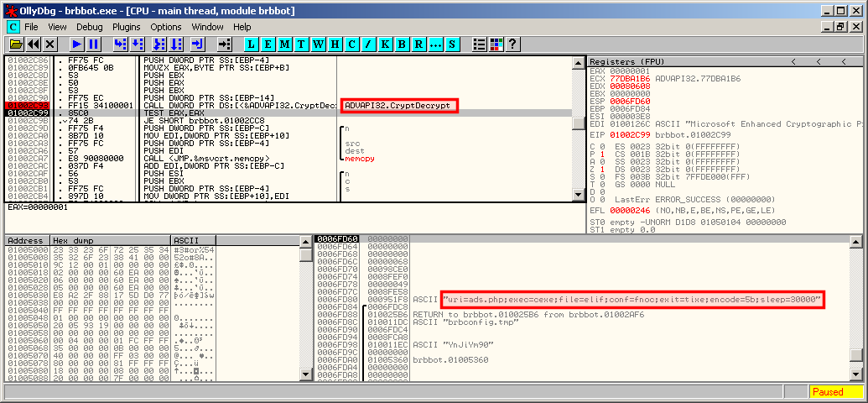Open a file with the folder icon

tap(15, 44)
